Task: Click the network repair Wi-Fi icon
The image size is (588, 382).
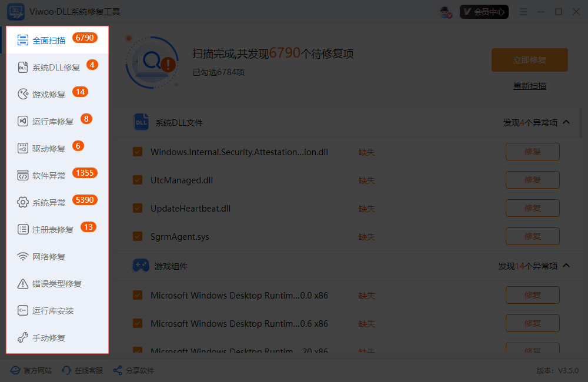Action: coord(23,257)
